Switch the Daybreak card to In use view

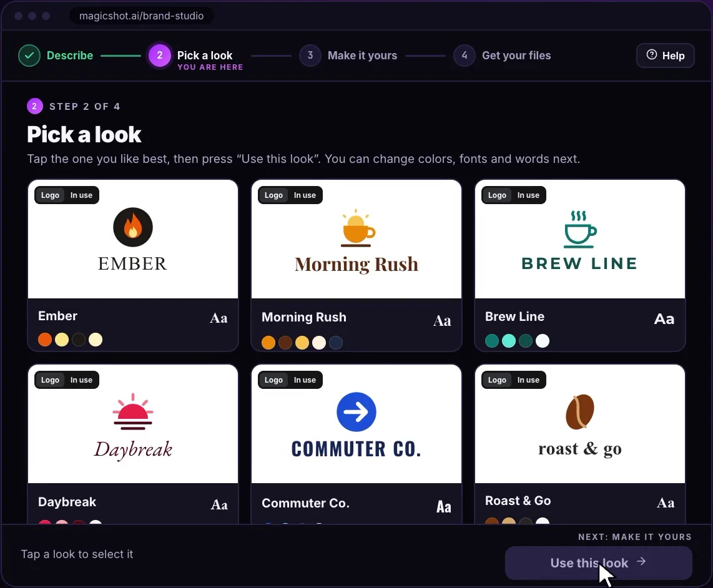point(81,380)
